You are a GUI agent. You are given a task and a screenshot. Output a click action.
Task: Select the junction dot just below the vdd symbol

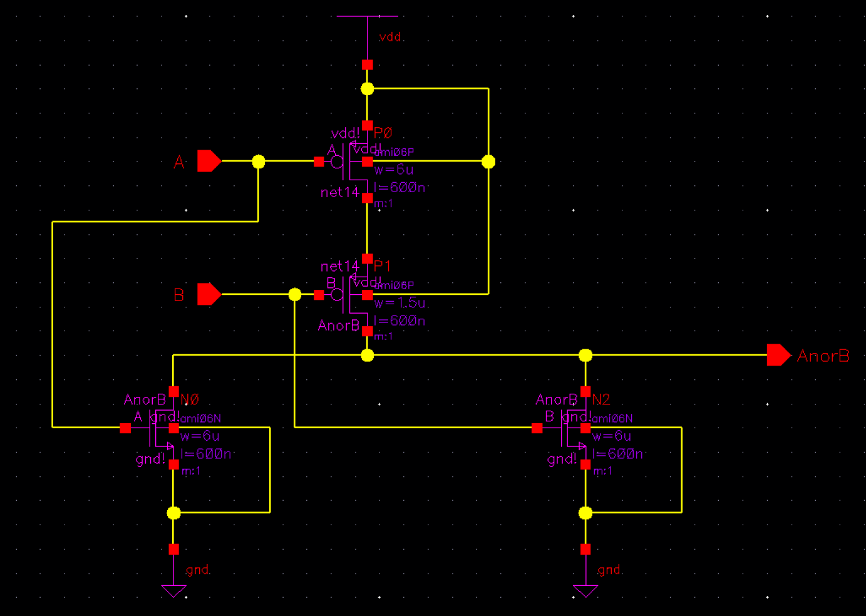(x=368, y=89)
